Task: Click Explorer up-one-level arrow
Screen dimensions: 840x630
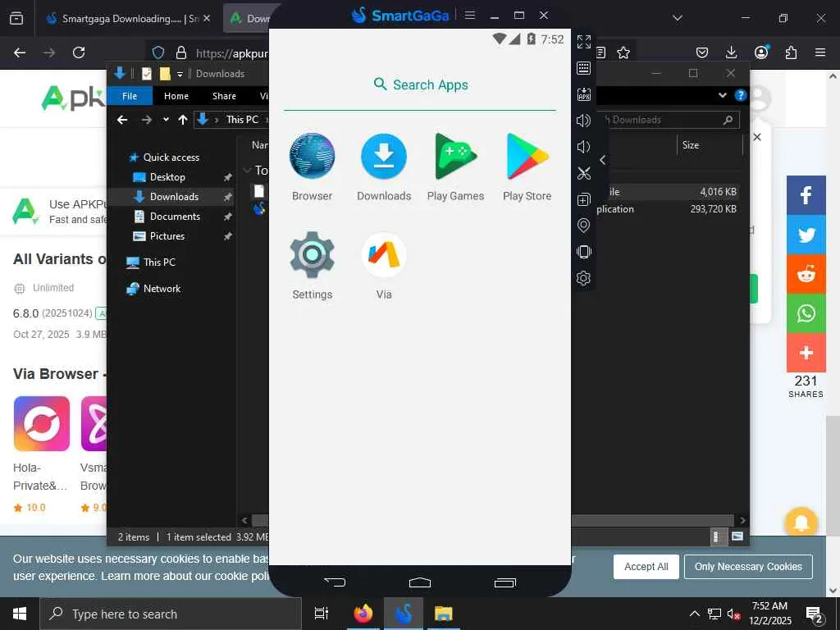Action: pos(183,120)
